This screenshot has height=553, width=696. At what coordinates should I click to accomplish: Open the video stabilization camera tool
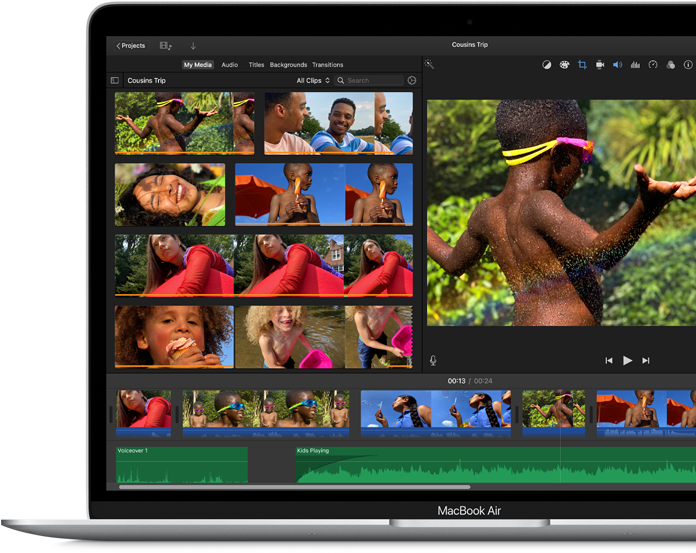[599, 65]
